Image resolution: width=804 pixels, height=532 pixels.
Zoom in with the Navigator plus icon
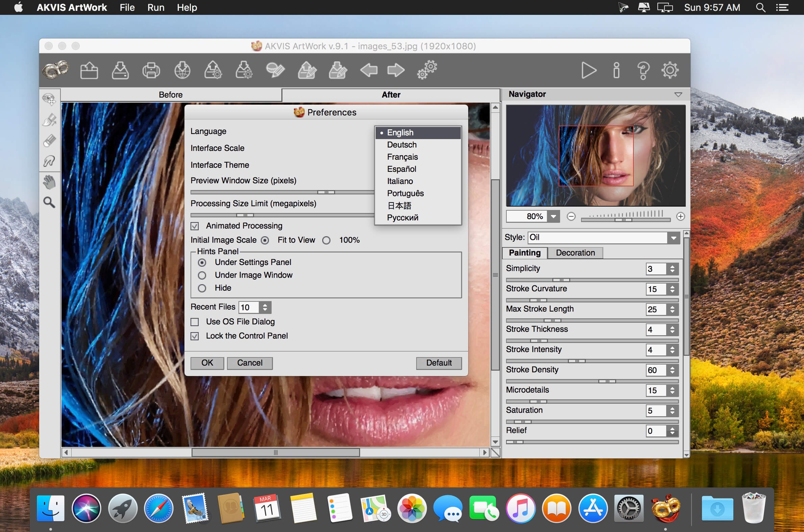pyautogui.click(x=680, y=216)
